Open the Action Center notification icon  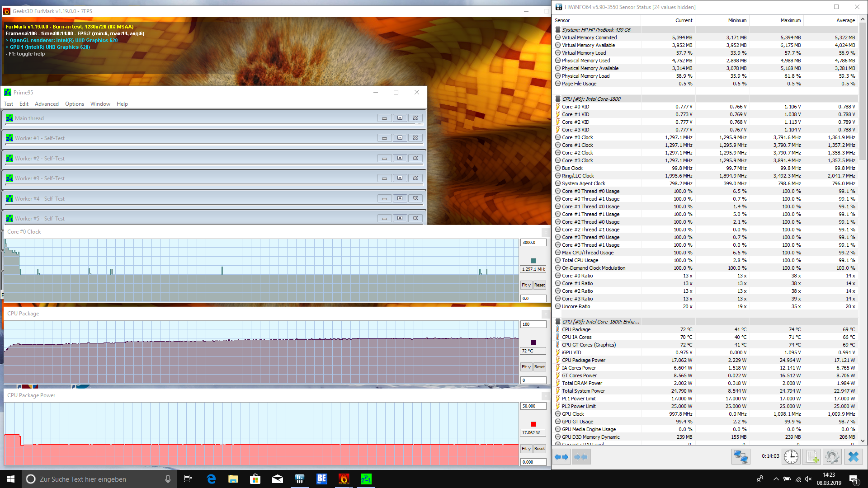854,479
